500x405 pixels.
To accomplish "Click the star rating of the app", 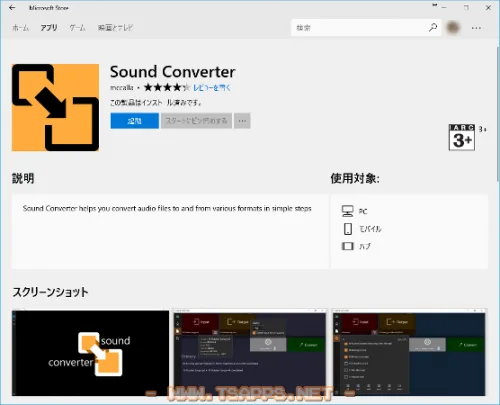I will [x=167, y=88].
